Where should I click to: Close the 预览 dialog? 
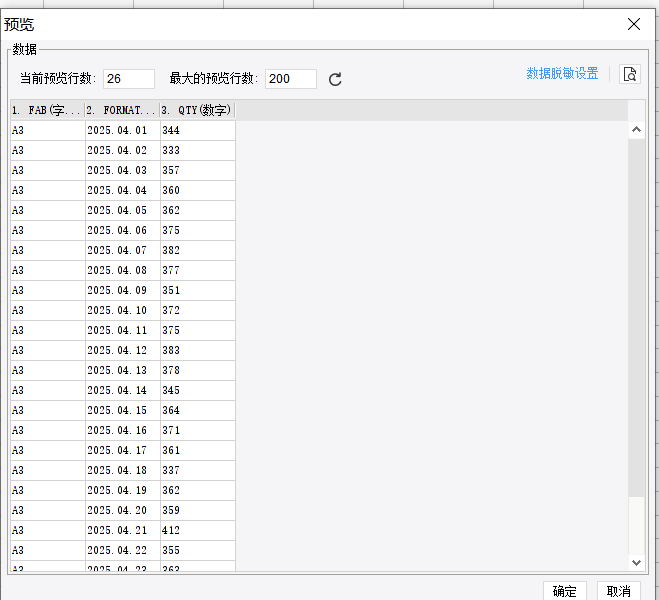634,24
